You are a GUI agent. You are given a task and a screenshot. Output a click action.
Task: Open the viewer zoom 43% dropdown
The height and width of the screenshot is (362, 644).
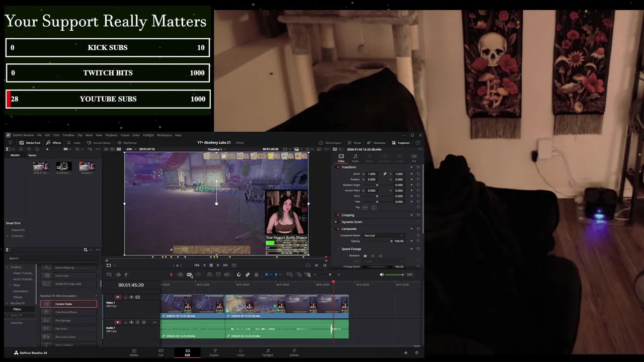[130, 149]
